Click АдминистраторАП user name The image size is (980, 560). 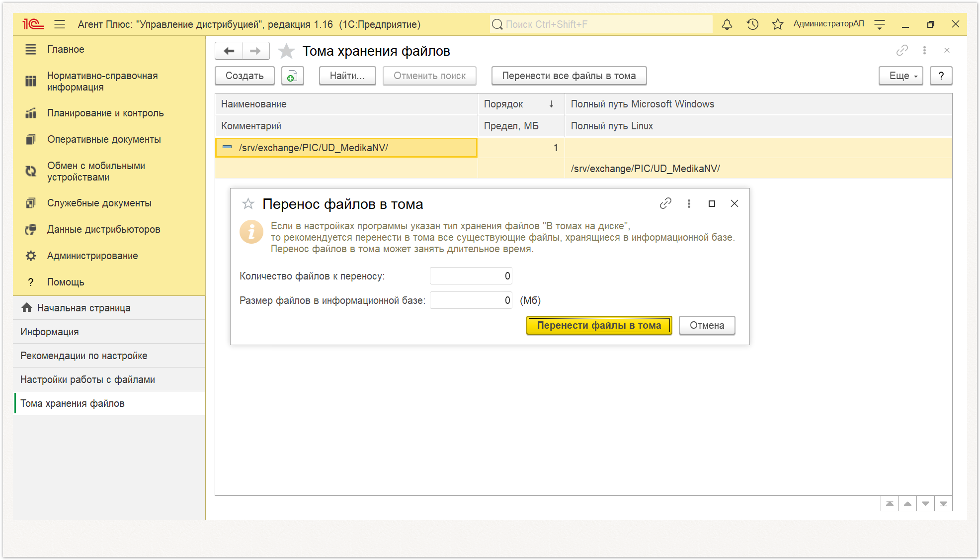click(828, 24)
